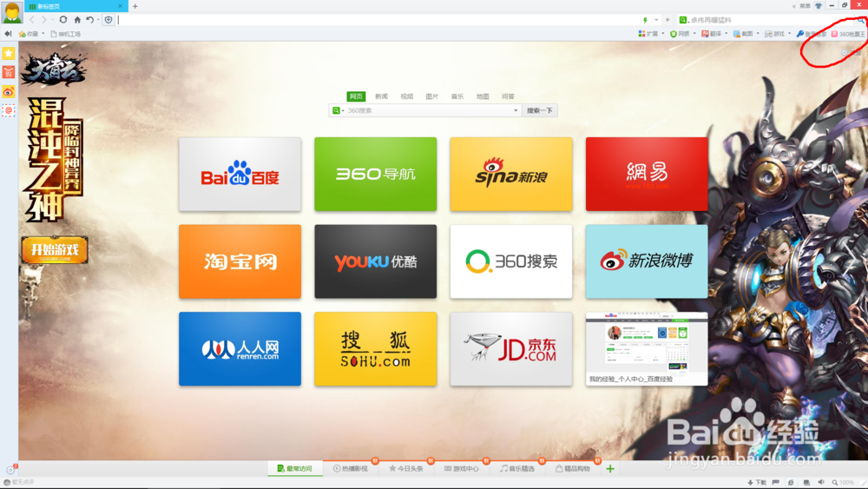Click the sidebar settings gear at bottom left
868x489 pixels.
[x=10, y=470]
